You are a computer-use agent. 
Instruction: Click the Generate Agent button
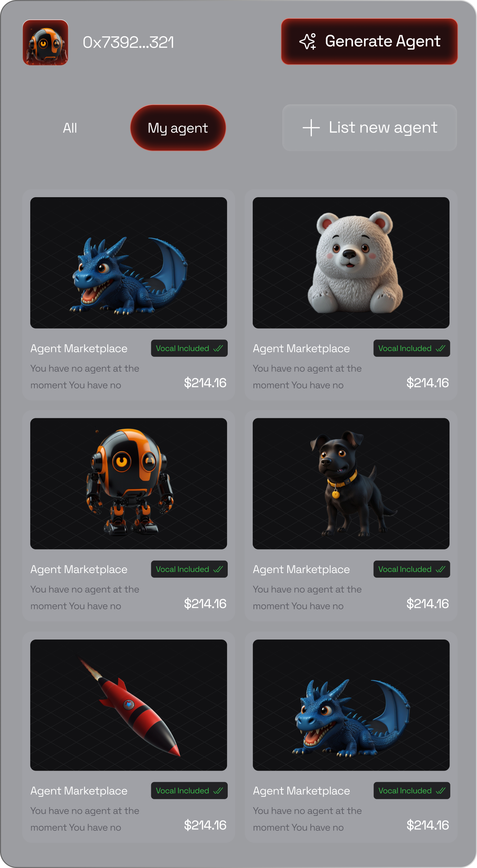[369, 41]
